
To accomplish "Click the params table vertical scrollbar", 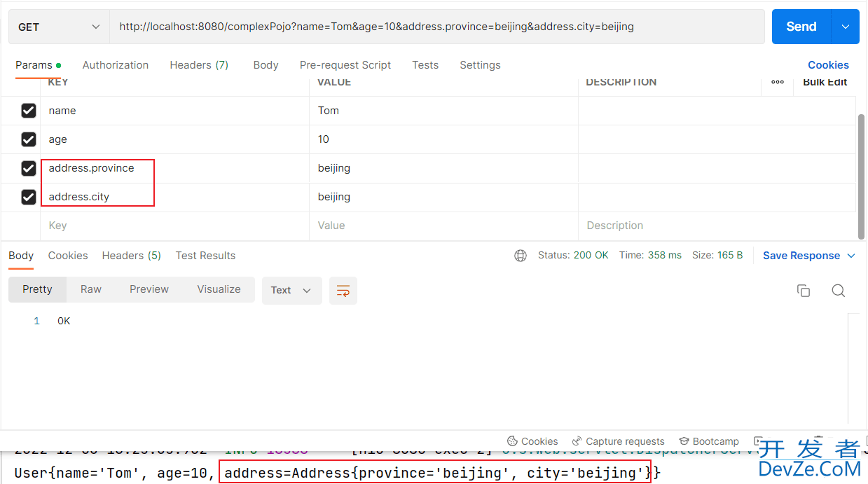I will click(862, 175).
